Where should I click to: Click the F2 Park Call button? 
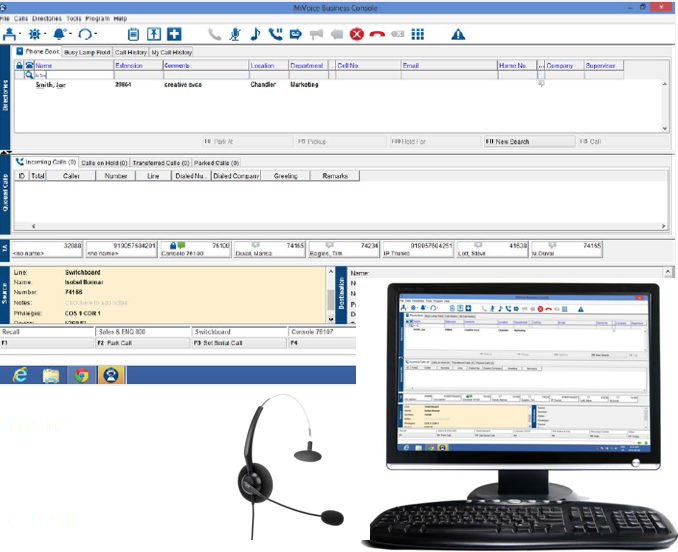pyautogui.click(x=143, y=343)
